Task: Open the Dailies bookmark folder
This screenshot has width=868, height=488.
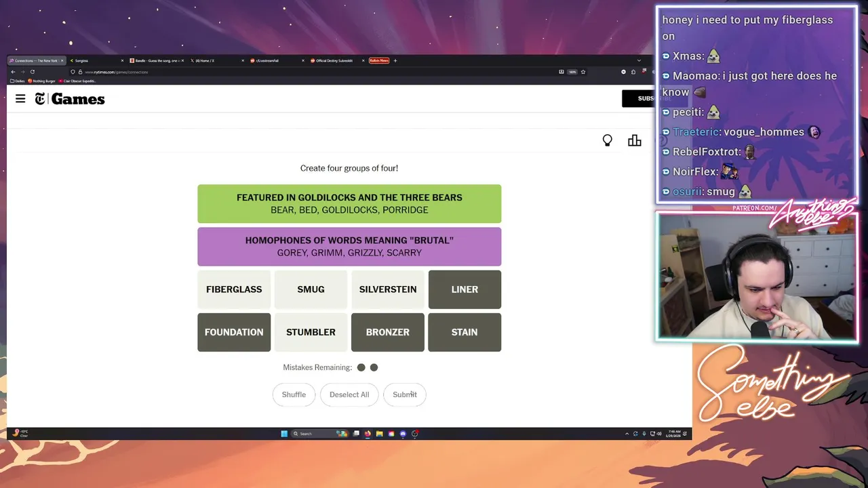Action: (18, 81)
